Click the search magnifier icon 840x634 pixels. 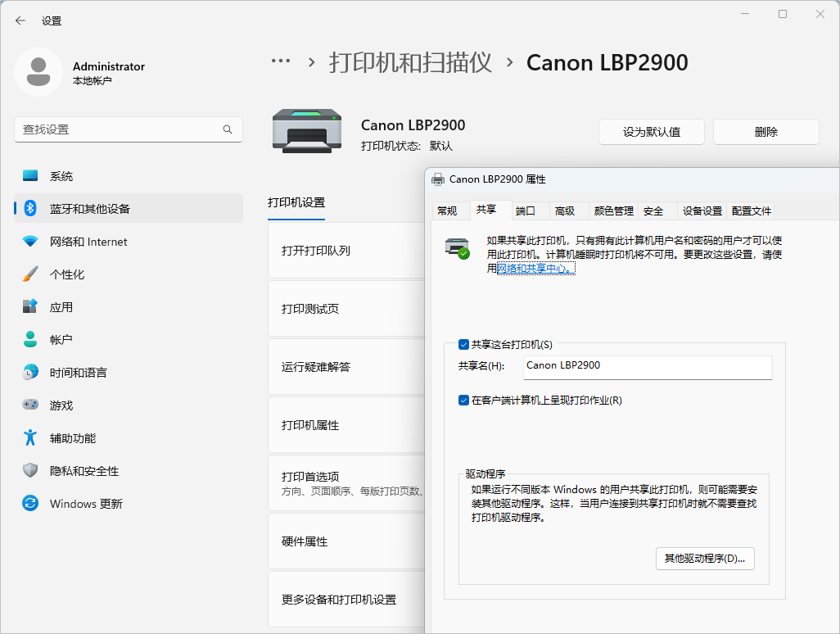(x=228, y=129)
